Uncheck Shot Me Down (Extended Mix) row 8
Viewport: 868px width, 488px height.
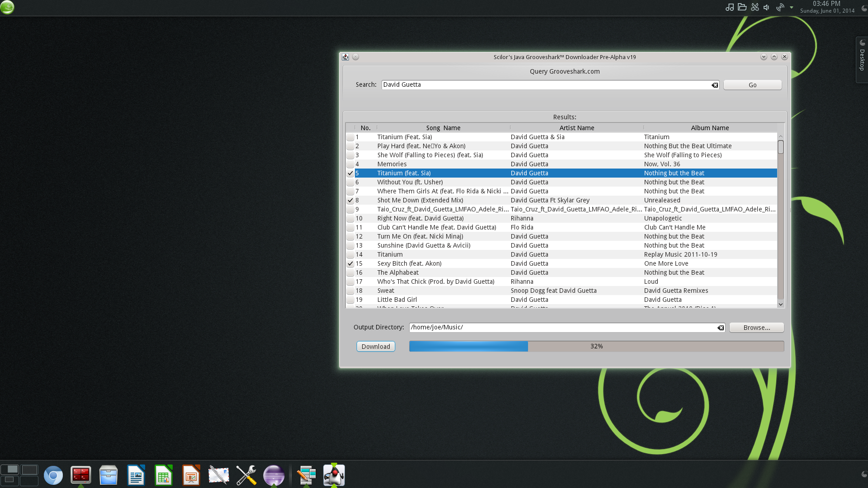click(x=350, y=200)
